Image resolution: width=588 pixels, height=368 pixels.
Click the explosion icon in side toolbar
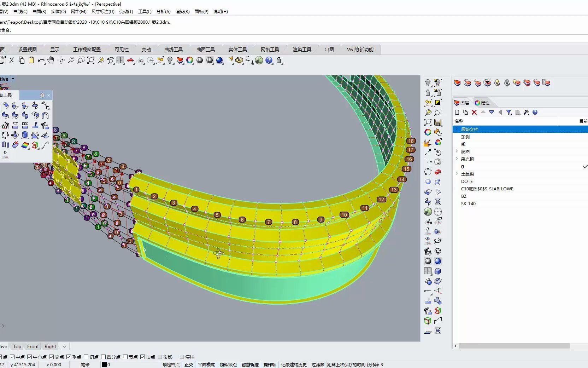pyautogui.click(x=427, y=143)
